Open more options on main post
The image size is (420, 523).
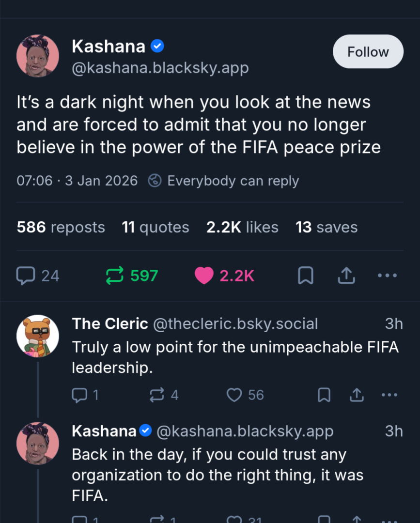(387, 276)
